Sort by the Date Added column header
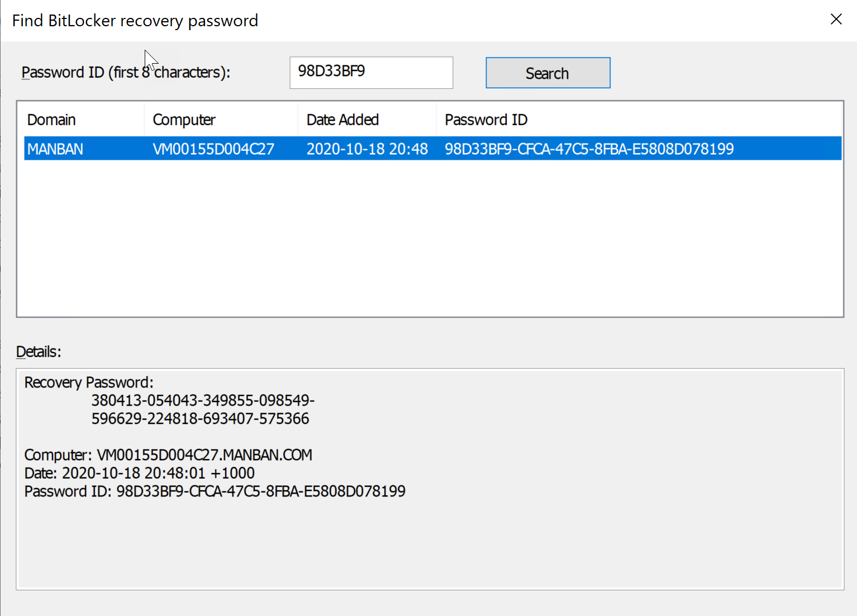This screenshot has height=616, width=857. [x=342, y=120]
